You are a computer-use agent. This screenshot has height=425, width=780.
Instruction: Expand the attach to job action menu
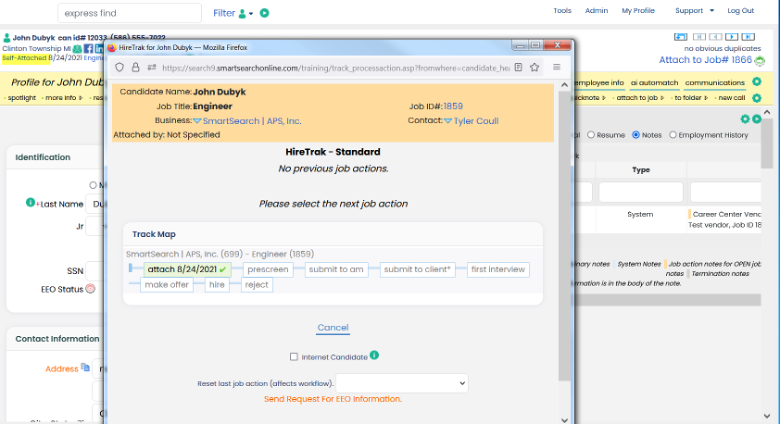(x=639, y=98)
